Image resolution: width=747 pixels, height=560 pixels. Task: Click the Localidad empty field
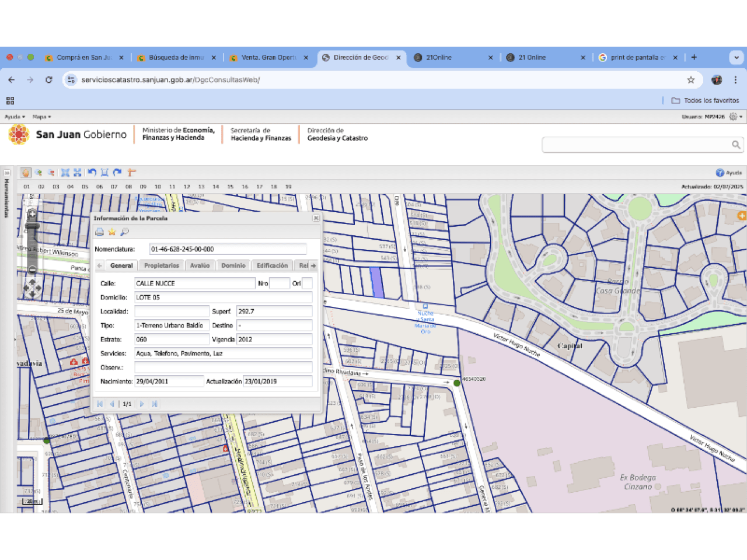172,311
